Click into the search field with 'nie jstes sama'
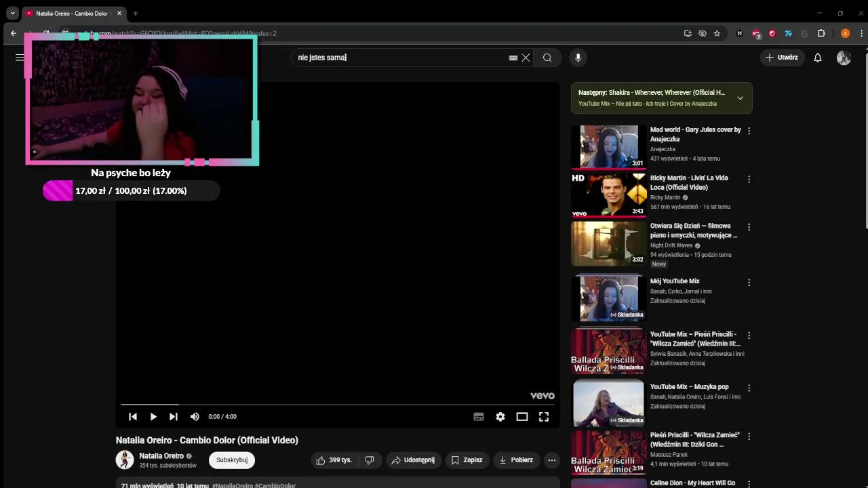Screen dimensions: 868x488 pos(401,58)
